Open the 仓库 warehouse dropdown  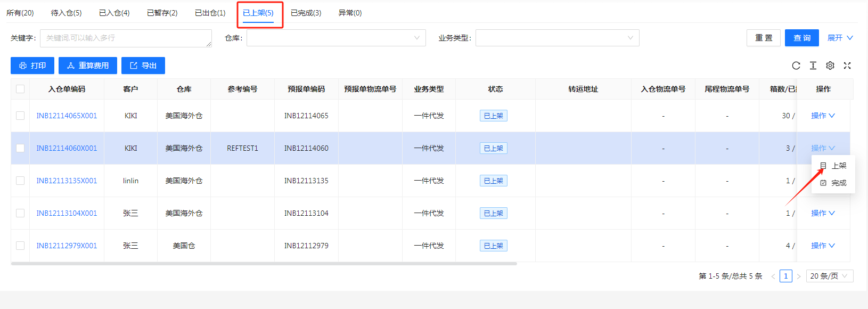[336, 38]
